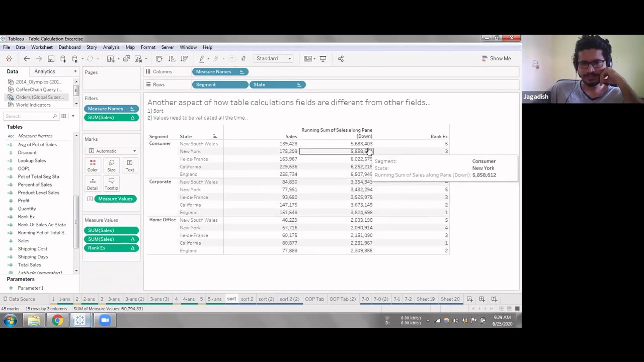Open the Detail mark card
The height and width of the screenshot is (362, 644).
(93, 184)
